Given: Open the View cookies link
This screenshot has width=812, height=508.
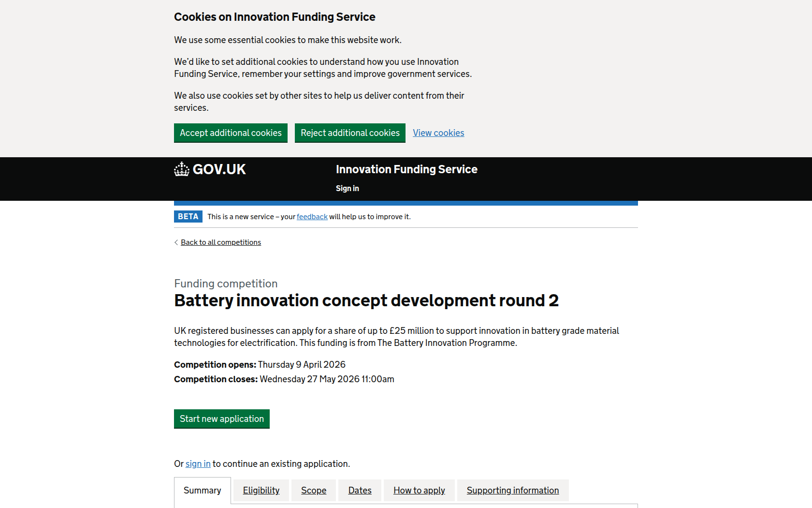Looking at the screenshot, I should [438, 133].
